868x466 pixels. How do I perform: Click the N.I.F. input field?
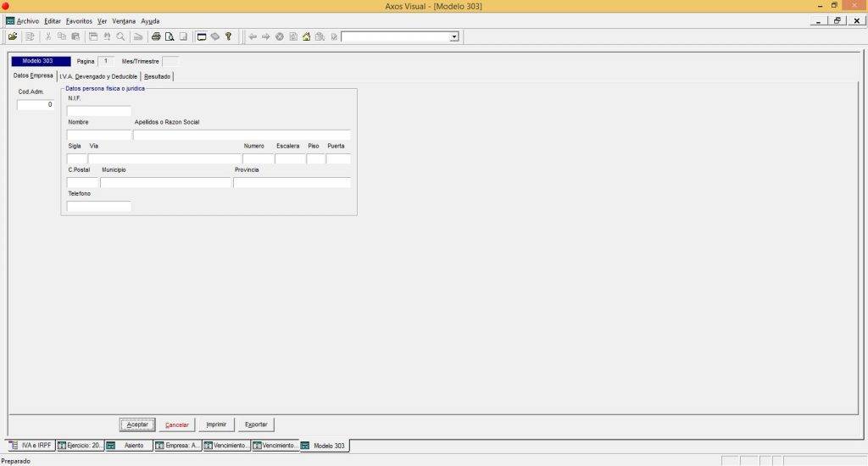pos(99,111)
